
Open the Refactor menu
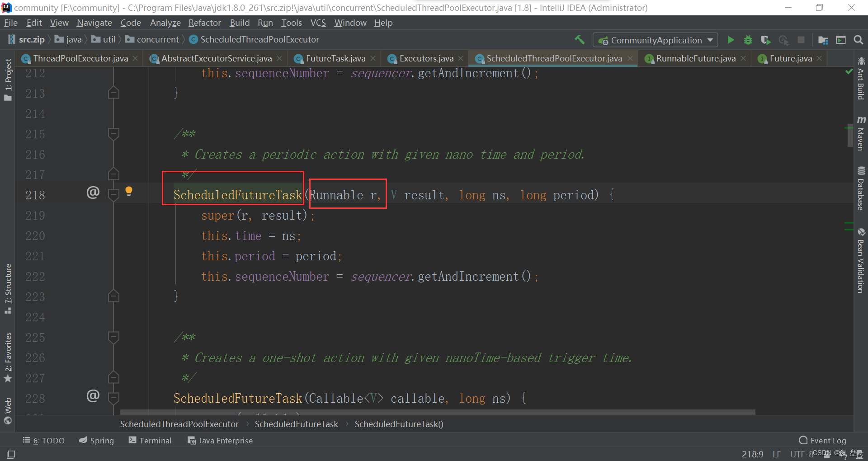205,23
